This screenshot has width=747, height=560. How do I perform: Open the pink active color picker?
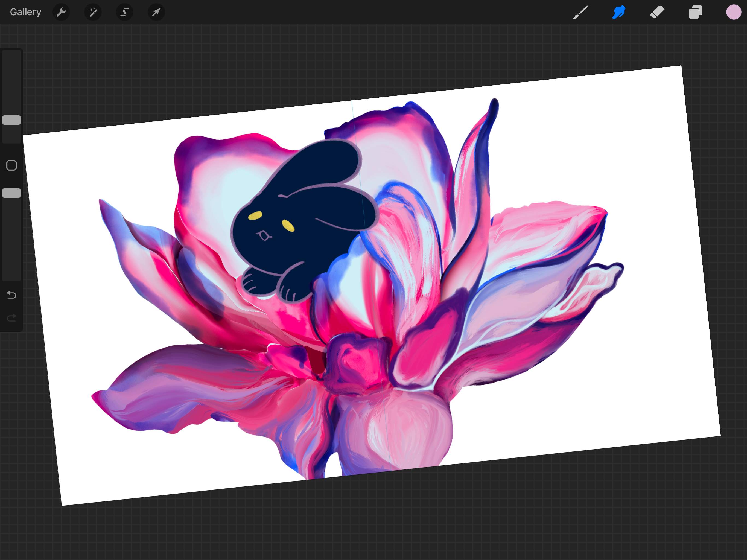734,12
